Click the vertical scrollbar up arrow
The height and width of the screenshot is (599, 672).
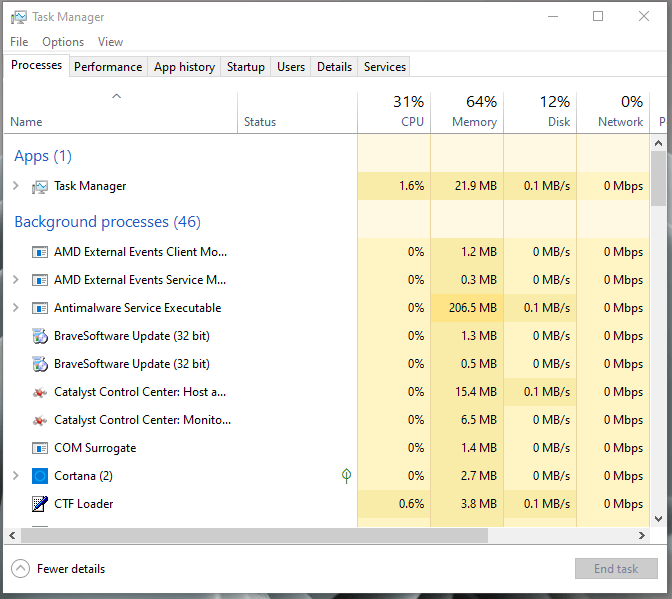[x=658, y=143]
